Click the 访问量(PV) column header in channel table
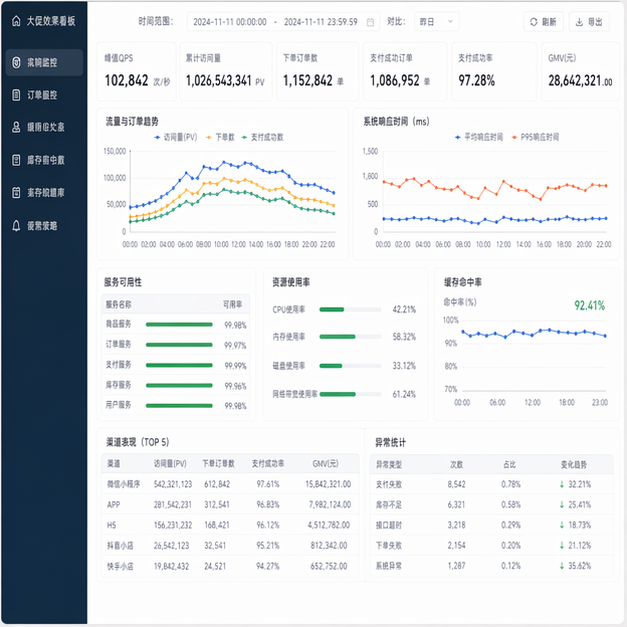This screenshot has width=627, height=627. coord(170,463)
